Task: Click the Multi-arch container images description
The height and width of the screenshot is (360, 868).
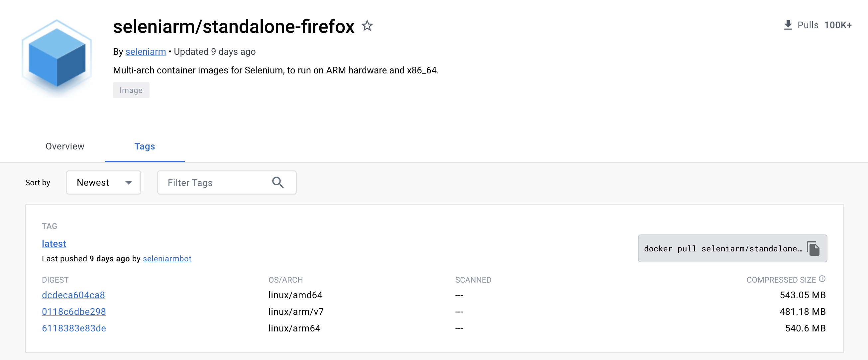Action: [x=275, y=70]
